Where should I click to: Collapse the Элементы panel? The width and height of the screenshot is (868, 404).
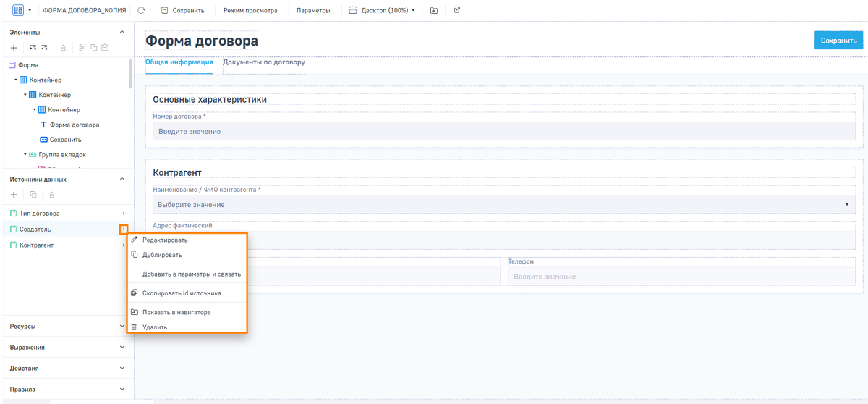pos(122,33)
